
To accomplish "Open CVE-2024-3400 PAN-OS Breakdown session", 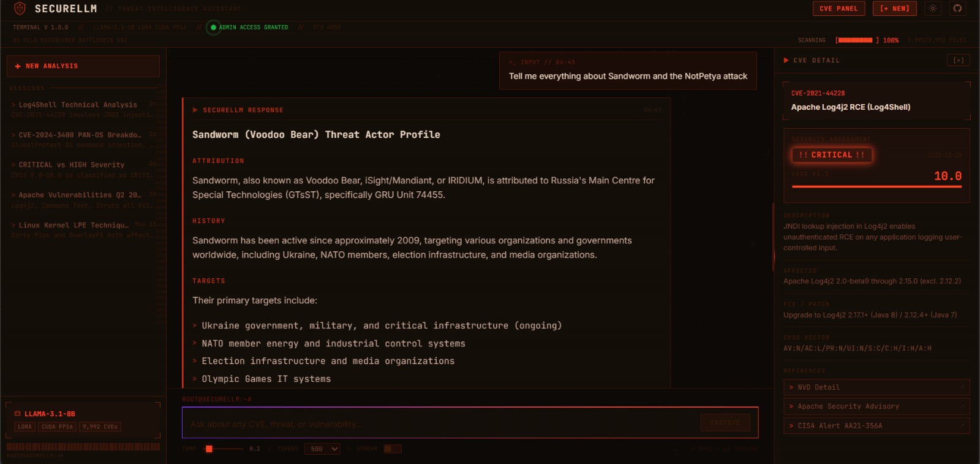I will (x=83, y=140).
